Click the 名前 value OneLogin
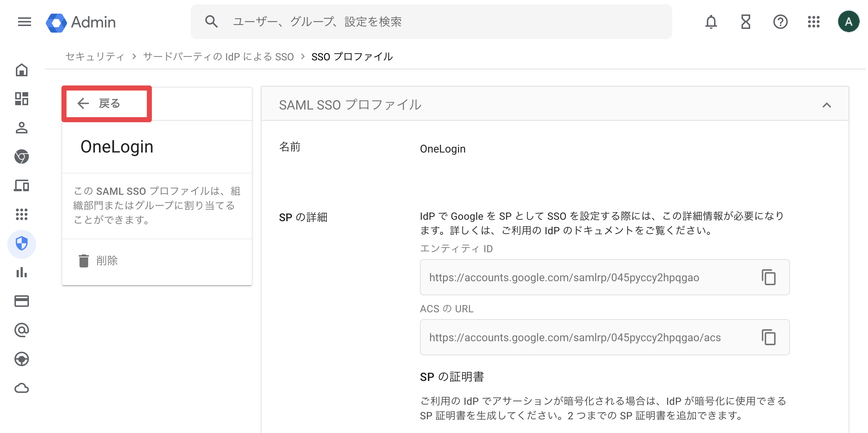 point(443,149)
